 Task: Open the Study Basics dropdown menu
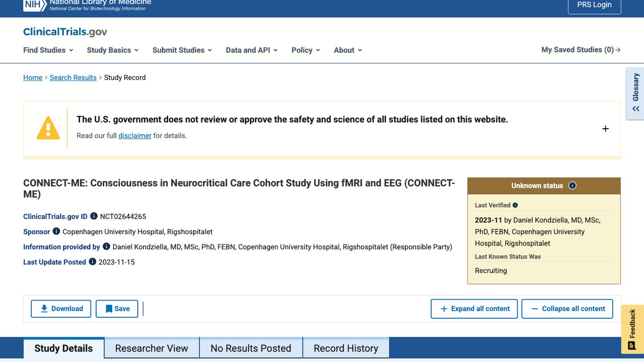point(113,50)
